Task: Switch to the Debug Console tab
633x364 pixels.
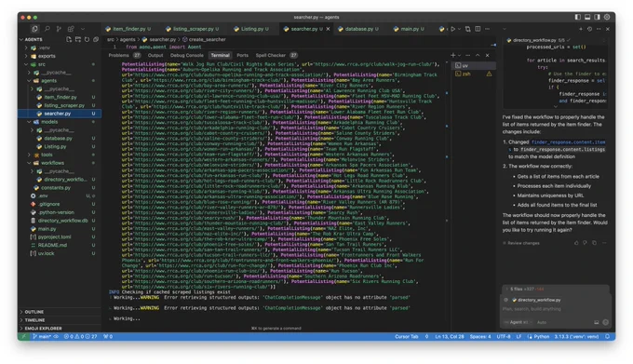Action: (186, 55)
